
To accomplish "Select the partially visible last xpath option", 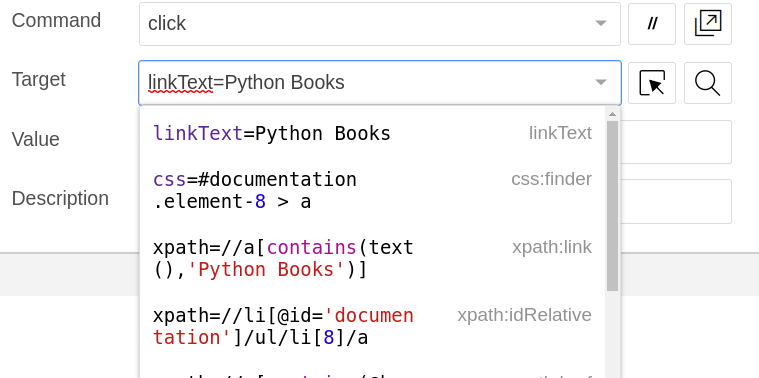I will [x=372, y=370].
